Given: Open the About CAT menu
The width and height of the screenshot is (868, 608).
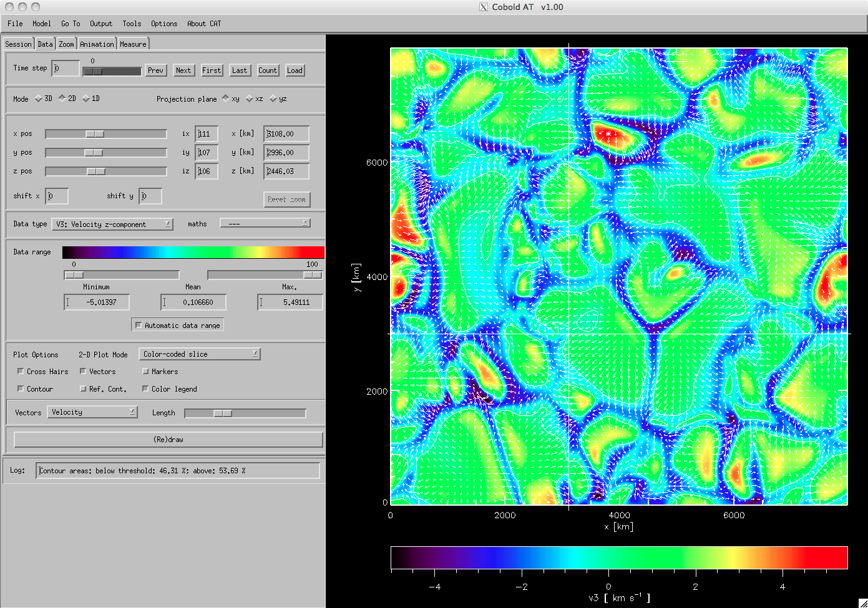Looking at the screenshot, I should click(x=204, y=24).
